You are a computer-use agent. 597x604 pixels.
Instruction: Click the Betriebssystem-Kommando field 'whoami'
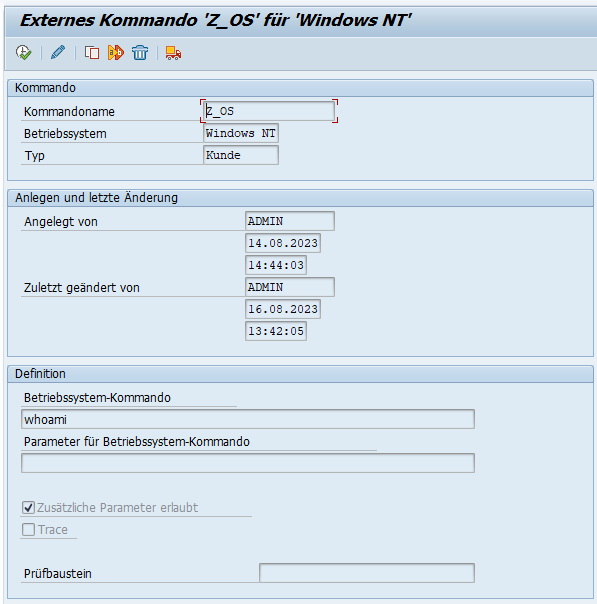point(248,419)
